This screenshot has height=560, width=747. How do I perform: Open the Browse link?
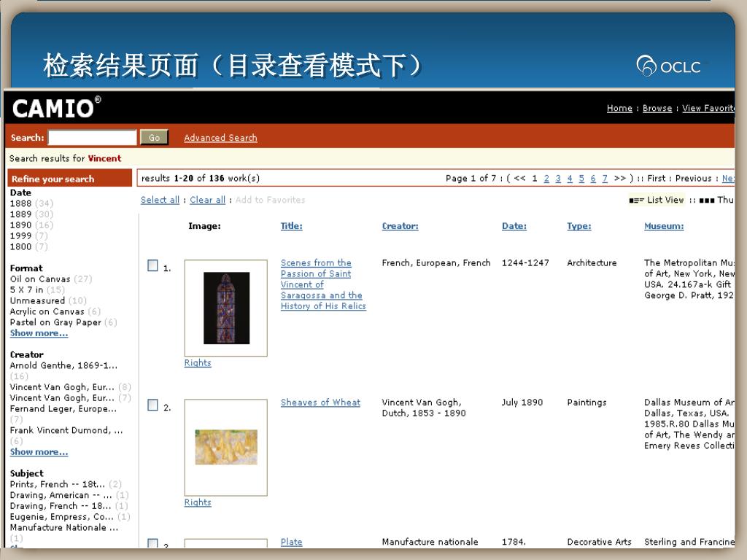coord(657,108)
